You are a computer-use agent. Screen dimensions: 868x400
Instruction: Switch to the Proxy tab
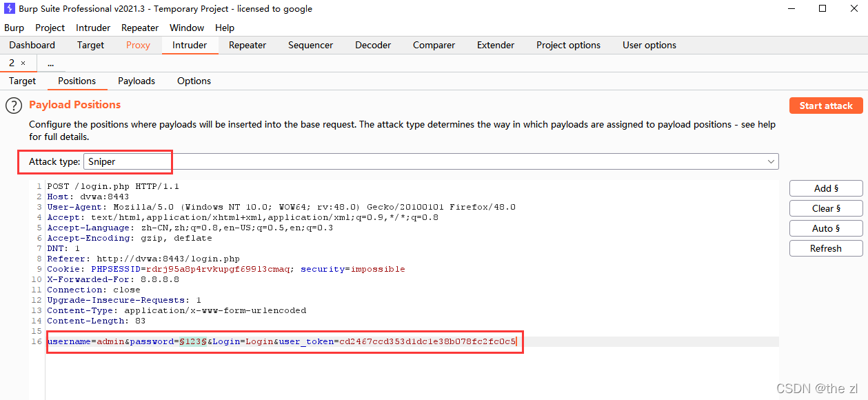tap(138, 45)
